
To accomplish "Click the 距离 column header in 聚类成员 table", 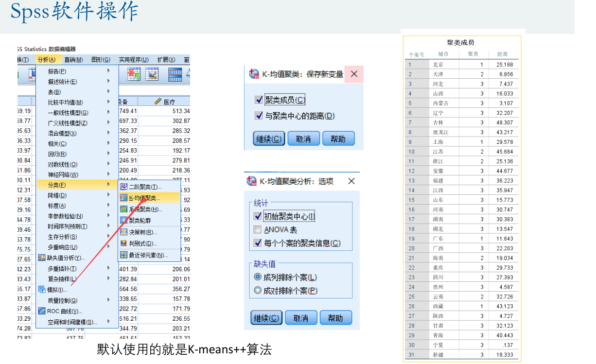I will (502, 54).
